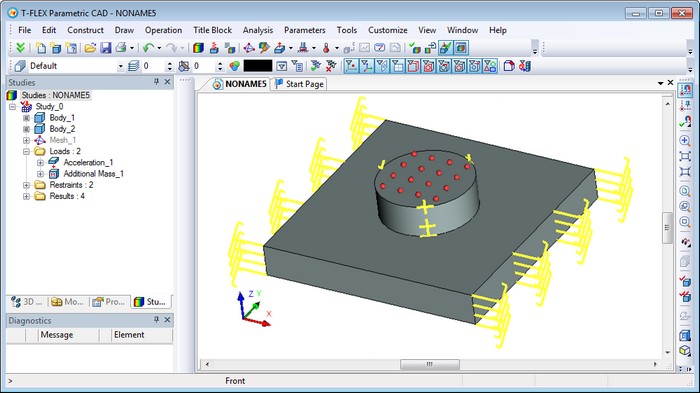The image size is (700, 393).
Task: Switch to the Start Page tab
Action: pyautogui.click(x=299, y=84)
